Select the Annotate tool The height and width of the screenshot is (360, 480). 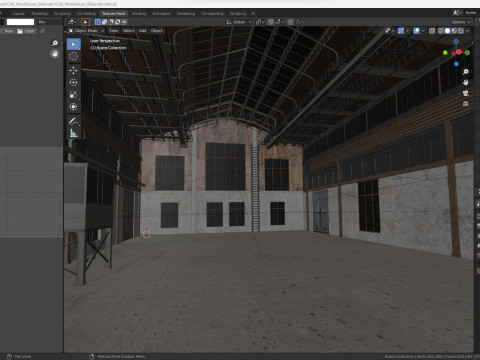tap(73, 121)
